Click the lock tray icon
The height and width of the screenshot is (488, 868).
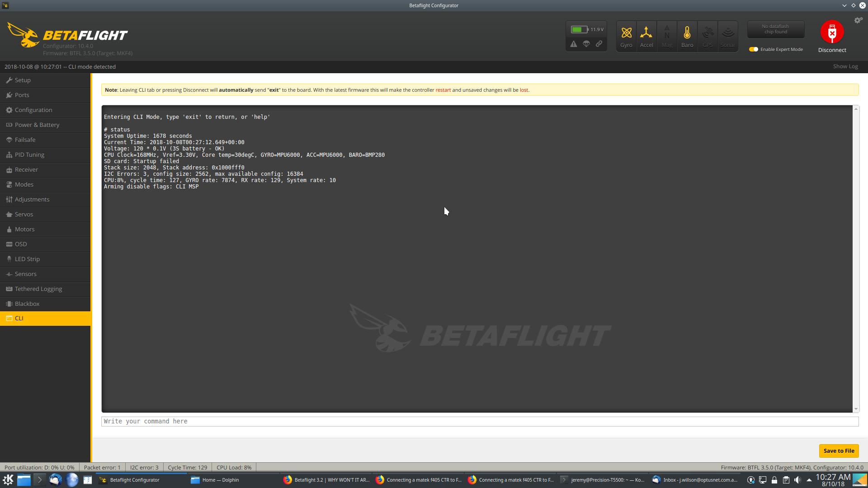click(774, 480)
